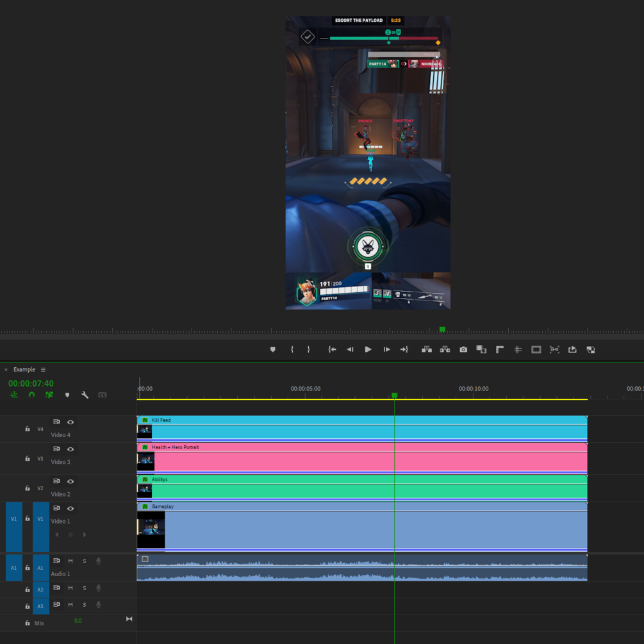Toggle safe margins icon
Image resolution: width=644 pixels, height=644 pixels.
tap(536, 349)
